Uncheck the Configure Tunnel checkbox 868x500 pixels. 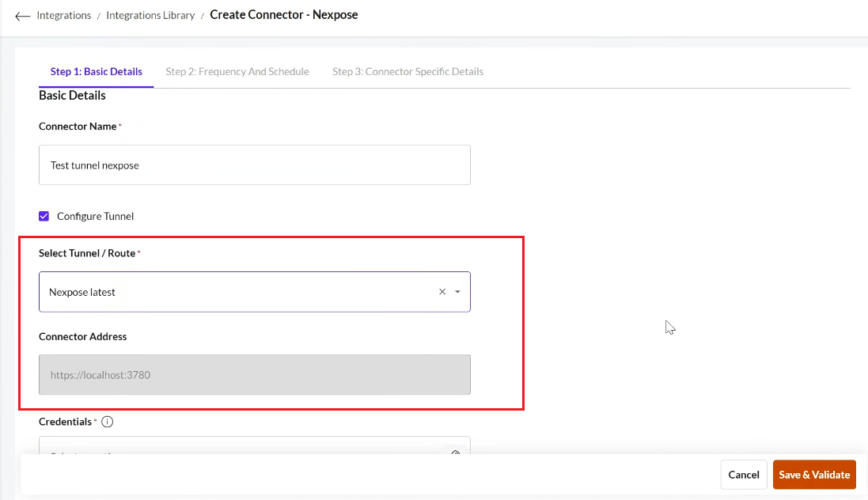[x=44, y=216]
